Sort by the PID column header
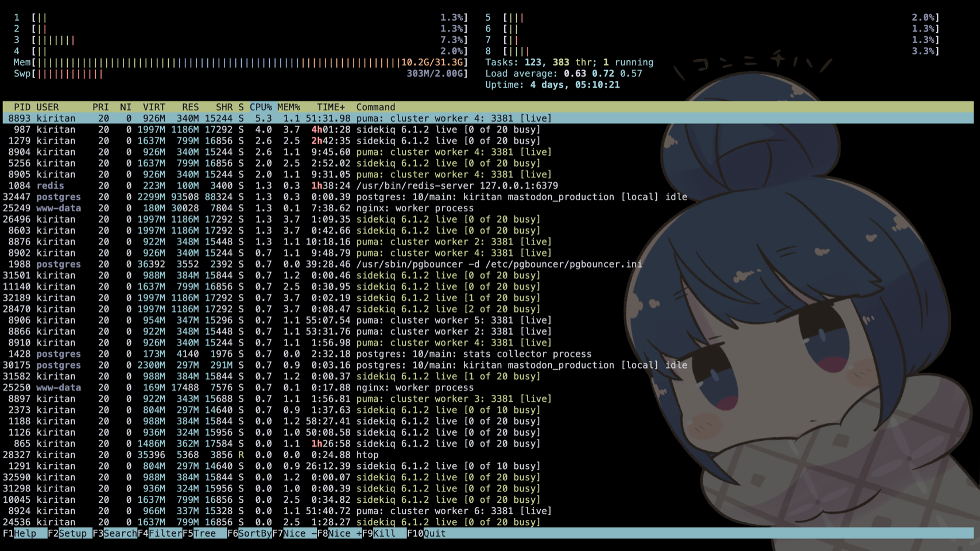This screenshot has height=551, width=980. 22,107
